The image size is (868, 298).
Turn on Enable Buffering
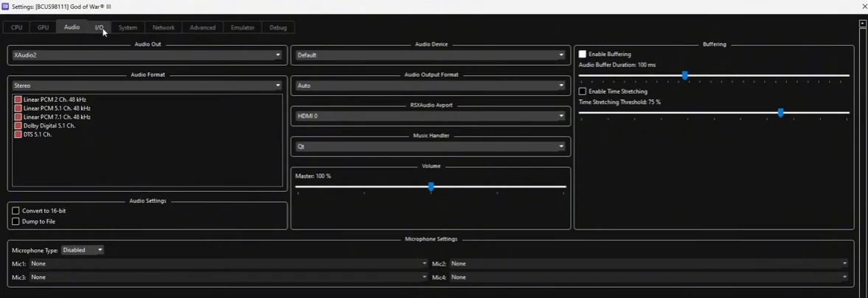coord(583,55)
